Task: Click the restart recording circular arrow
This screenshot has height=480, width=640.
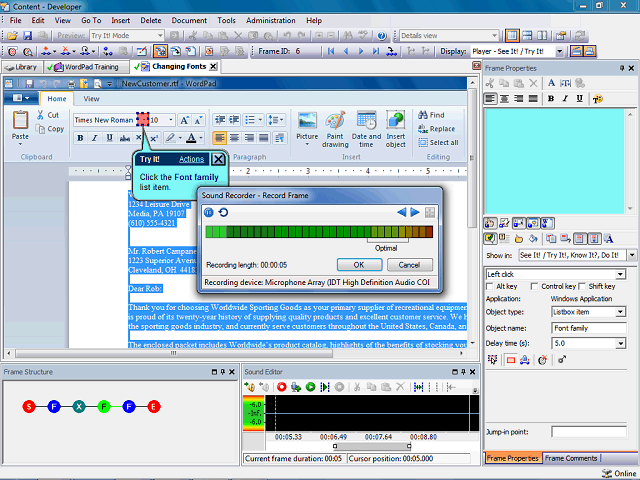Action: tap(223, 213)
